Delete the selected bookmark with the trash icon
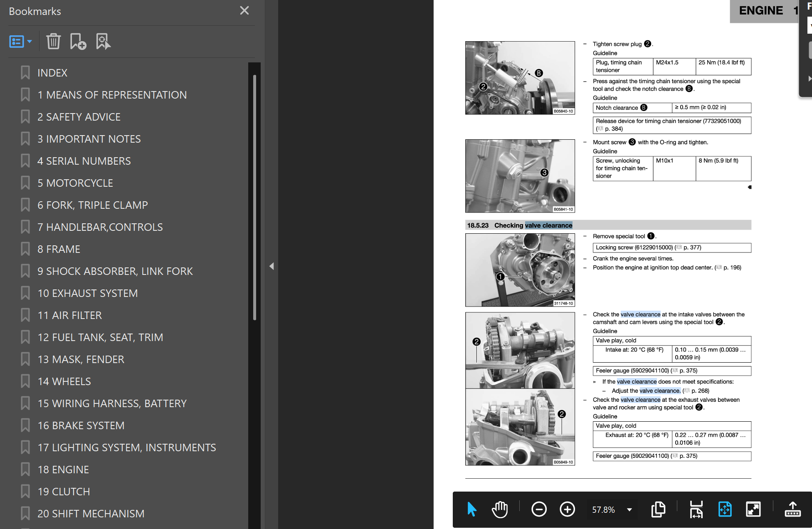This screenshot has width=812, height=529. coord(53,42)
